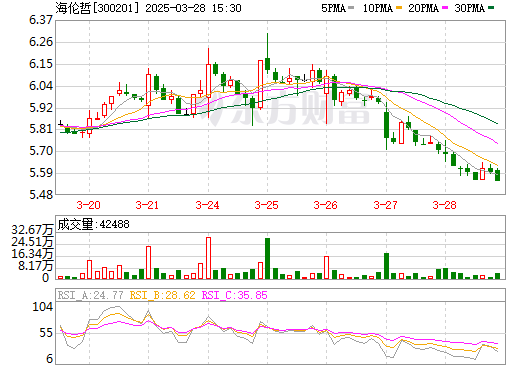Click the RSI_A:24.77 indicator label
The image size is (520, 365).
click(x=90, y=295)
